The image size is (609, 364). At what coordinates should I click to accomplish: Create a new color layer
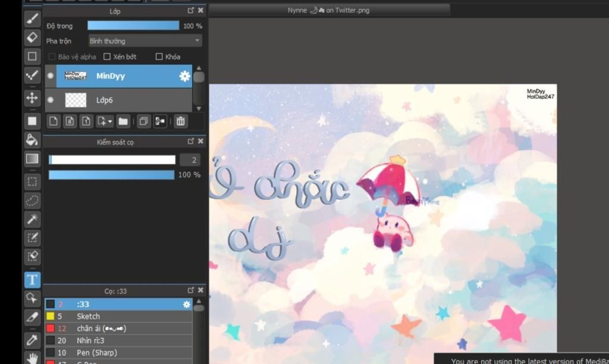53,121
